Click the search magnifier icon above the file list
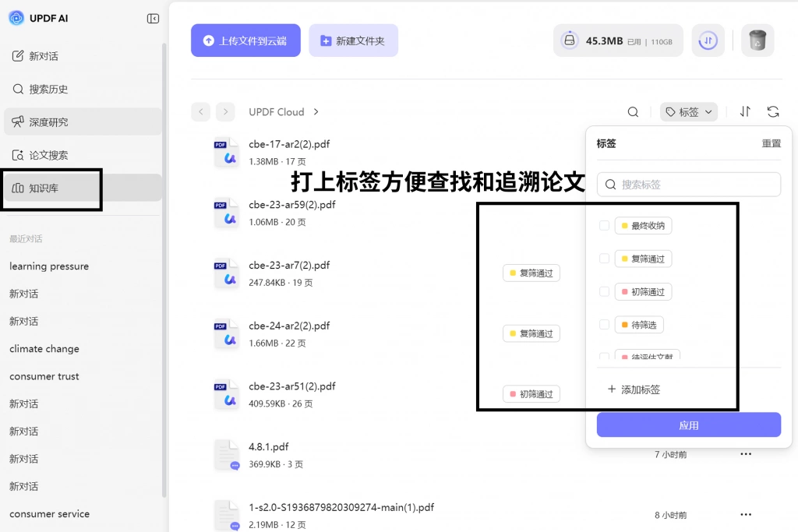 (x=633, y=112)
